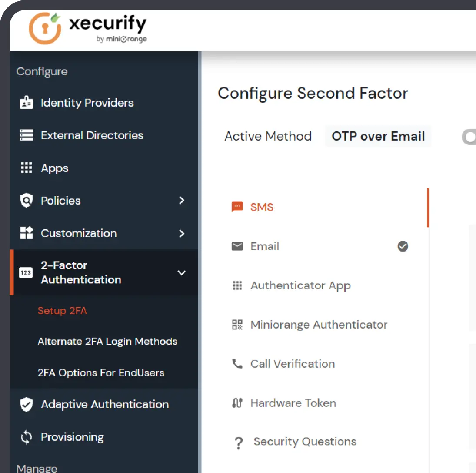
Task: Click the Email envelope icon
Action: [x=237, y=246]
